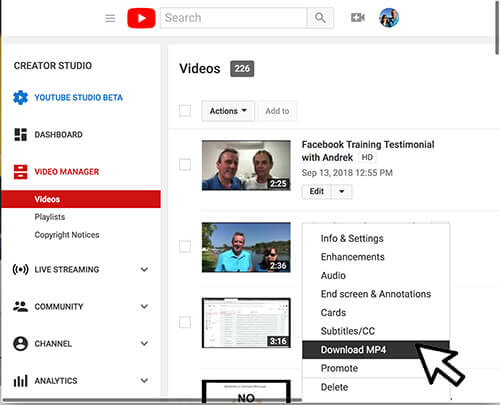Viewport: 500px width, 405px height.
Task: Open the Actions dropdown
Action: [228, 111]
